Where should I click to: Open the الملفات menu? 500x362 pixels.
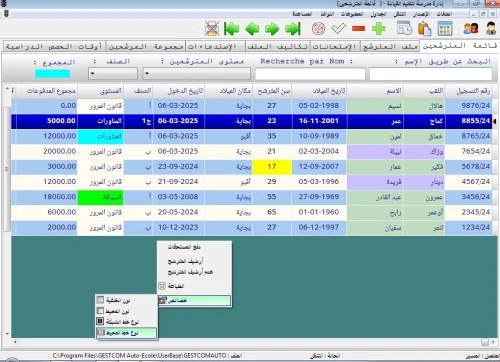click(444, 14)
